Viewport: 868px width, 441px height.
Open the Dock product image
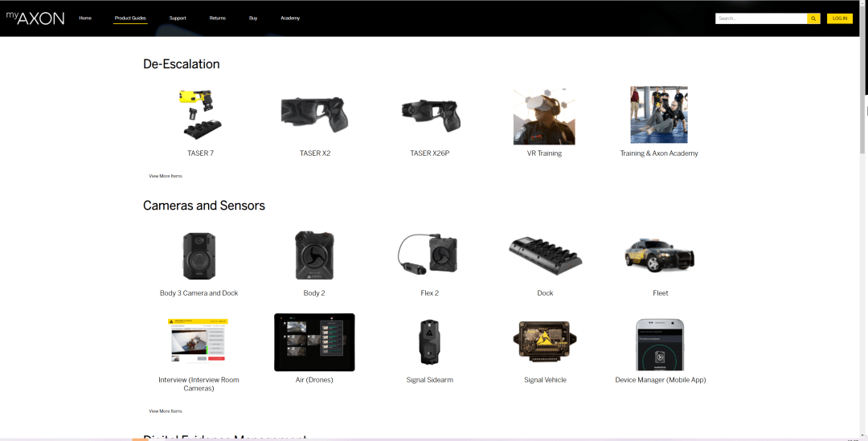click(x=545, y=255)
